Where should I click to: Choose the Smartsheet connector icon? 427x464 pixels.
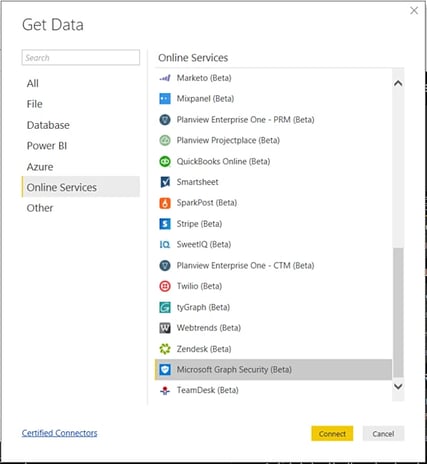(x=165, y=182)
